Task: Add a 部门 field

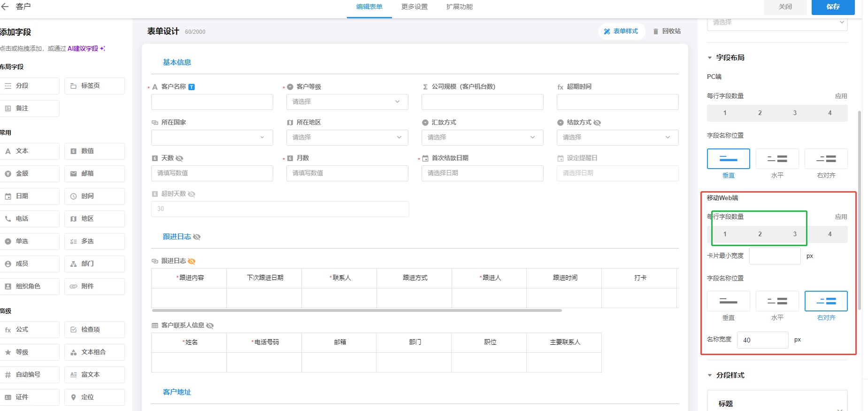Action: pyautogui.click(x=94, y=264)
